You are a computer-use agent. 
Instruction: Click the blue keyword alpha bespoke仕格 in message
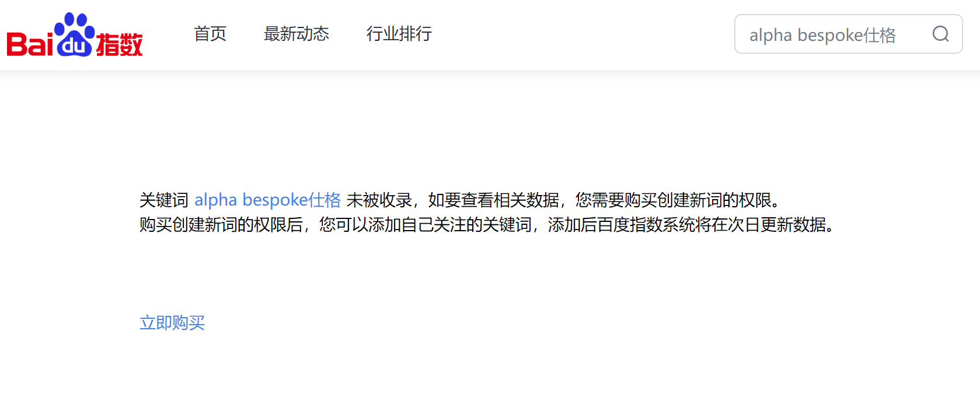click(x=267, y=200)
